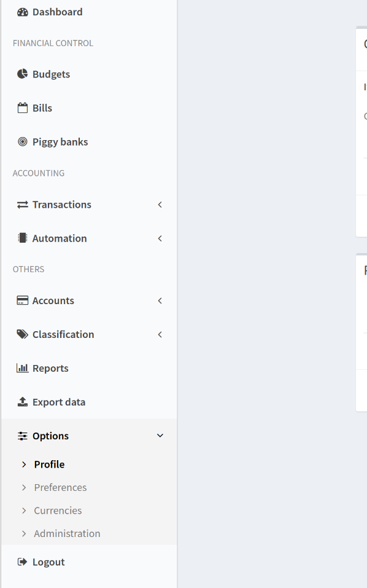Click the Logout exit icon

pos(23,562)
